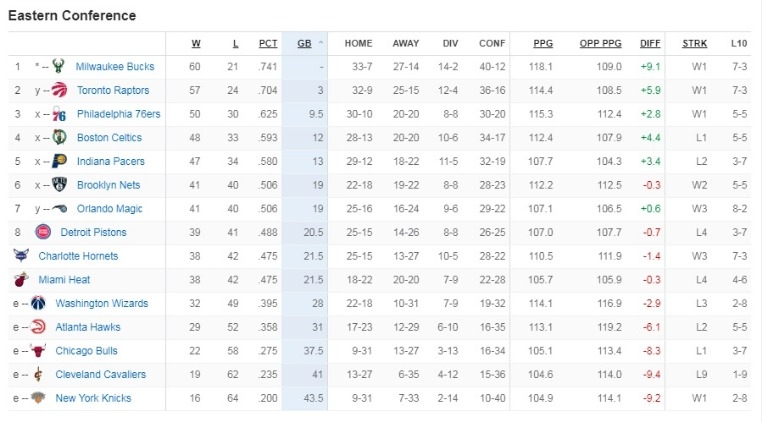Open the Indiana Pacers team link
This screenshot has height=422, width=762.
[109, 161]
